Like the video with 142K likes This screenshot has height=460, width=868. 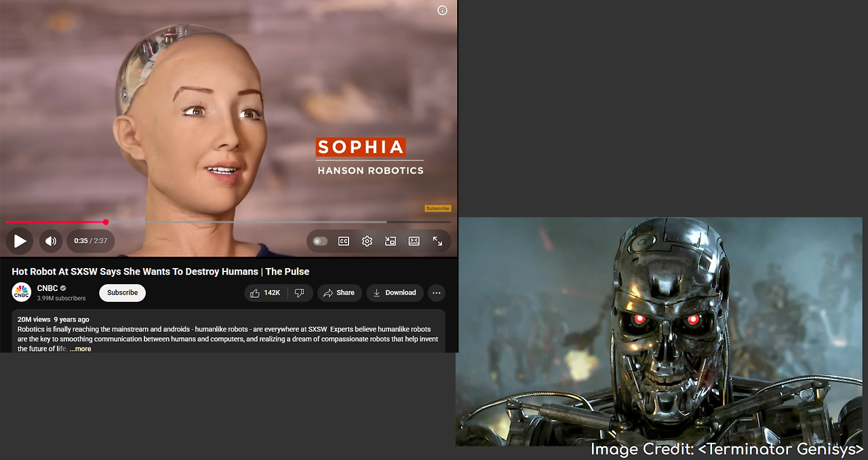coord(265,292)
